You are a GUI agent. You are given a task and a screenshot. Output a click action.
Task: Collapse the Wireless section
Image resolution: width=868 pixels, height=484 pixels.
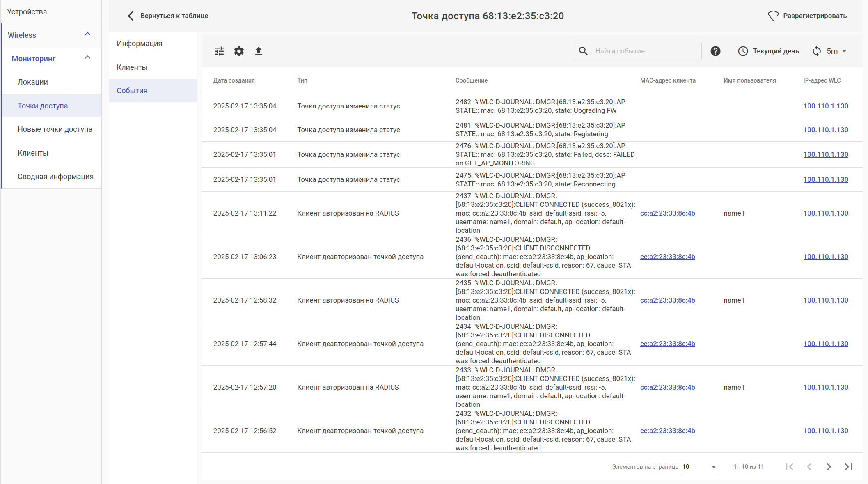(87, 34)
